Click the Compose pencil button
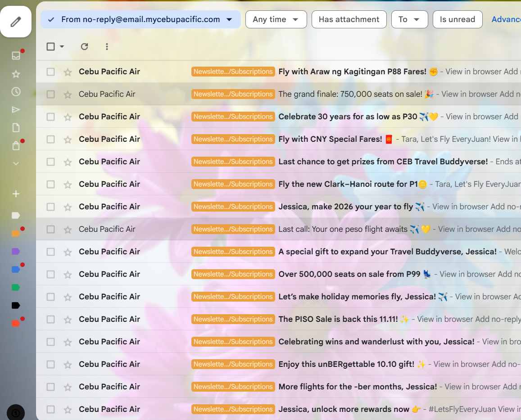This screenshot has height=420, width=521. (x=16, y=22)
